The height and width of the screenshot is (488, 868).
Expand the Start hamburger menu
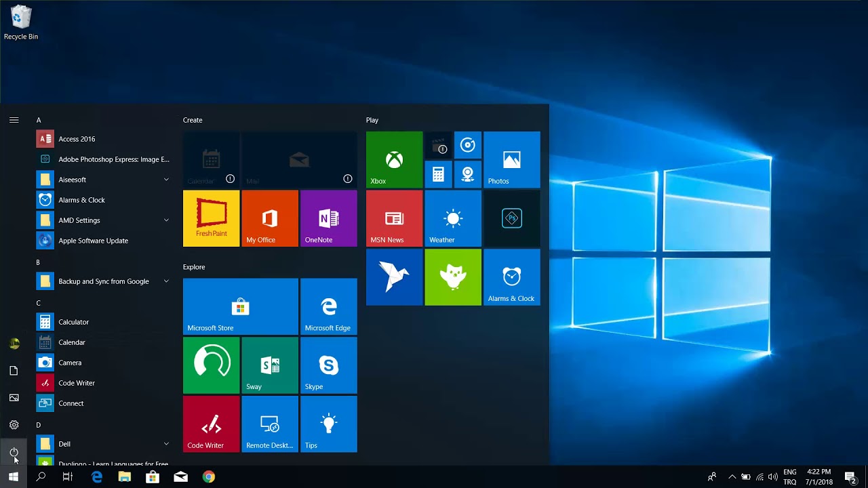(14, 120)
